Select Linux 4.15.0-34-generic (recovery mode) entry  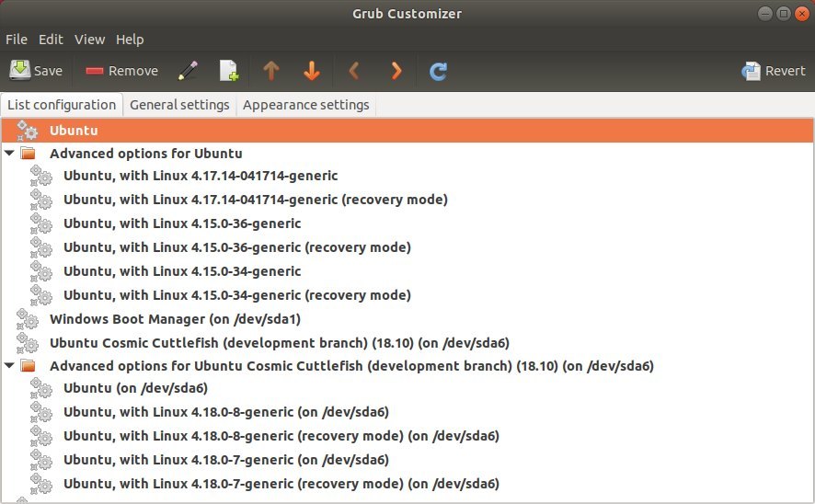(407, 295)
